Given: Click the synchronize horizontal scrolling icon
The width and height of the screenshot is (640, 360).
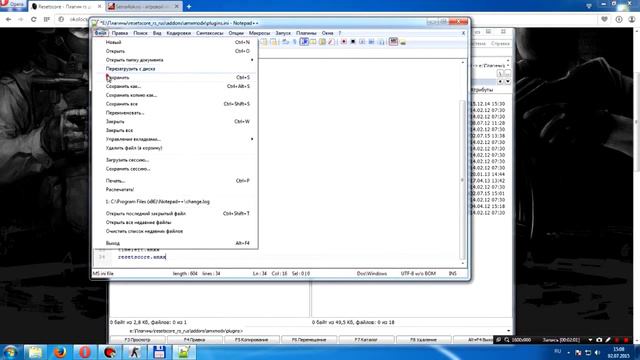Looking at the screenshot, I should tap(273, 42).
